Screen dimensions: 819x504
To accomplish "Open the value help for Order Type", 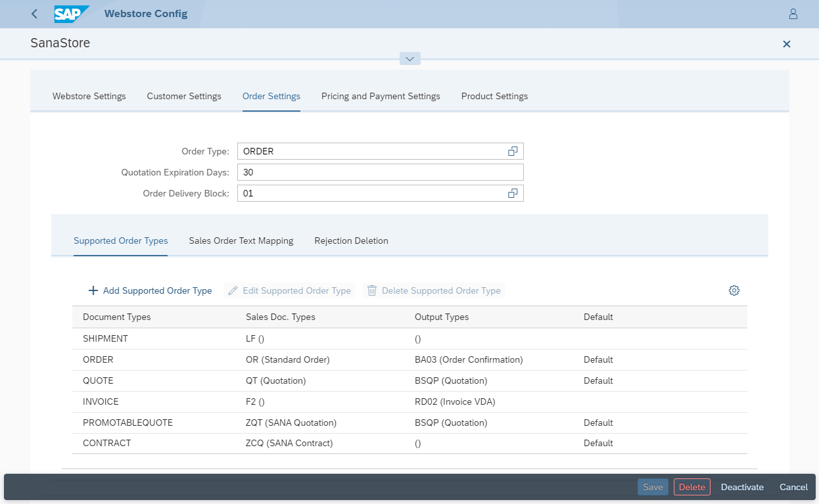I will [x=513, y=151].
